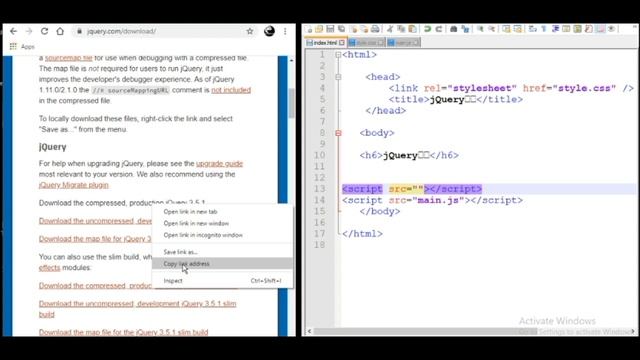The image size is (640, 360).
Task: Click the Replace icon in editor toolbar
Action: [x=466, y=29]
